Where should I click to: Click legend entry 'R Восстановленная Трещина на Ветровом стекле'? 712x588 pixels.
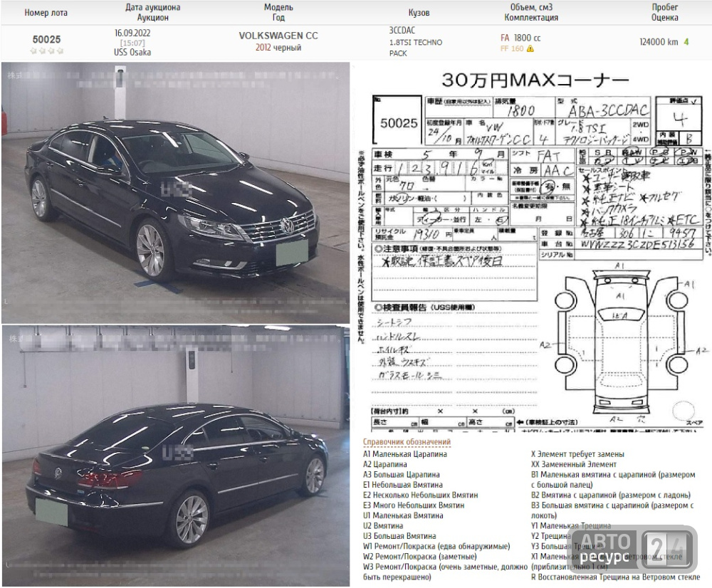tap(615, 577)
